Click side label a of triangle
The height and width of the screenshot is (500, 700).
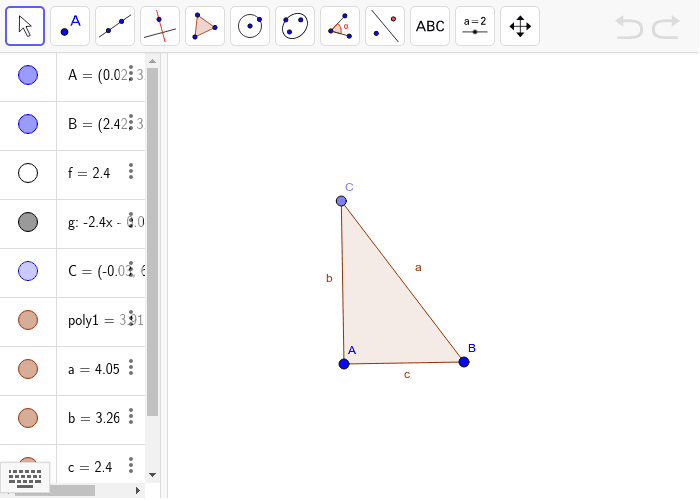(x=418, y=268)
